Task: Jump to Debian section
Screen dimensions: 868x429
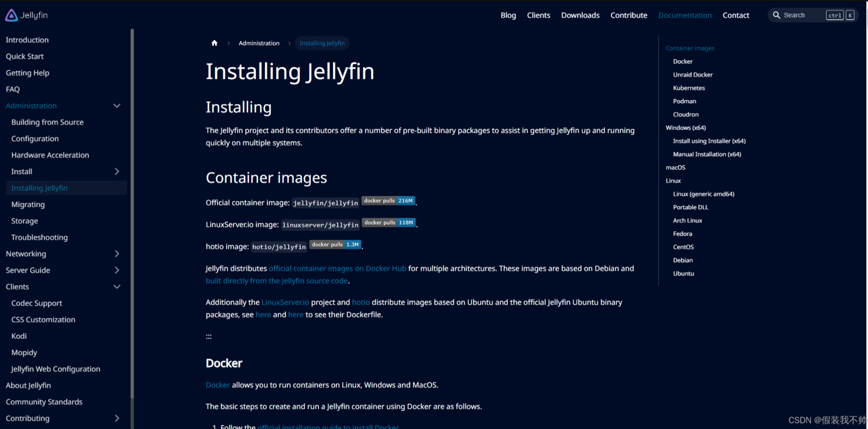Action: tap(683, 260)
